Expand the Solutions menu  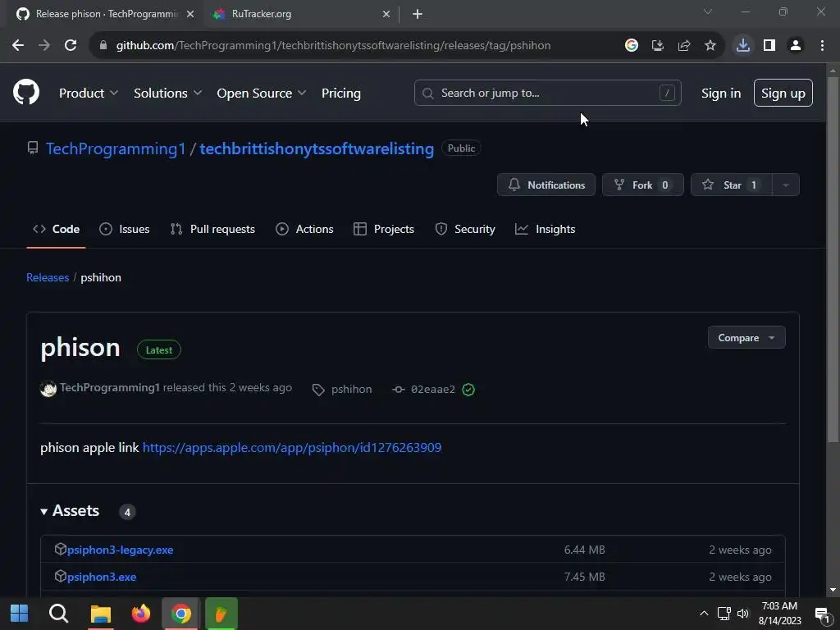167,94
